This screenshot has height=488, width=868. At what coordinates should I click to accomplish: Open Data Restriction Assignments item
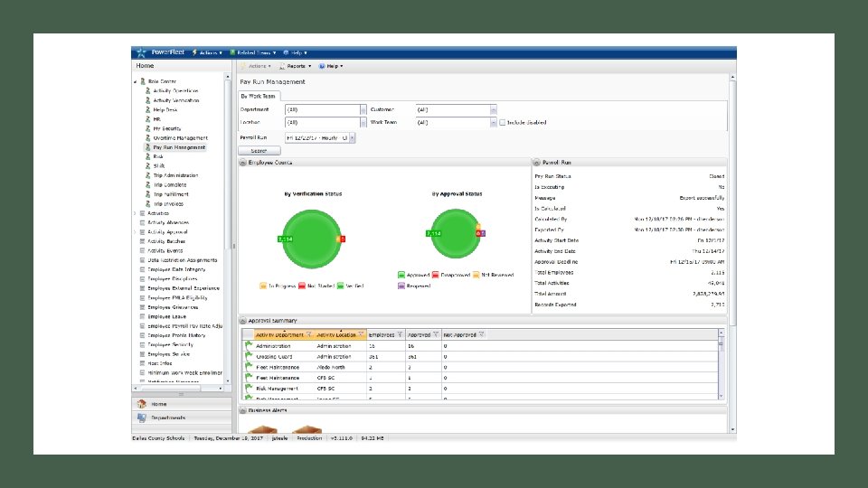(x=182, y=260)
